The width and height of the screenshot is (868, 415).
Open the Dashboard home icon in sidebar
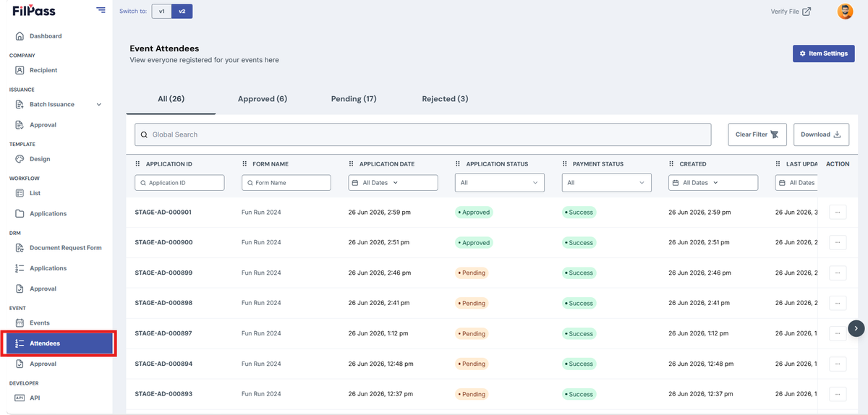[x=20, y=36]
